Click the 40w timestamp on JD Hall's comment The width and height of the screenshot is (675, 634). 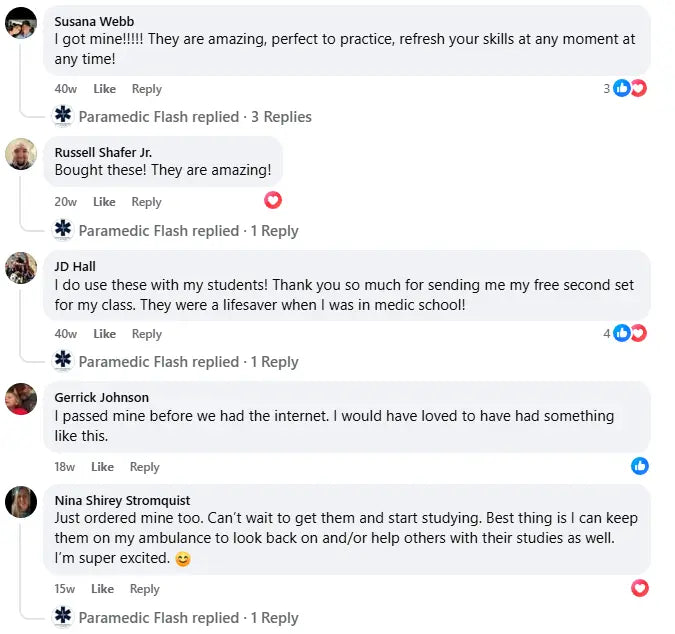pyautogui.click(x=66, y=334)
